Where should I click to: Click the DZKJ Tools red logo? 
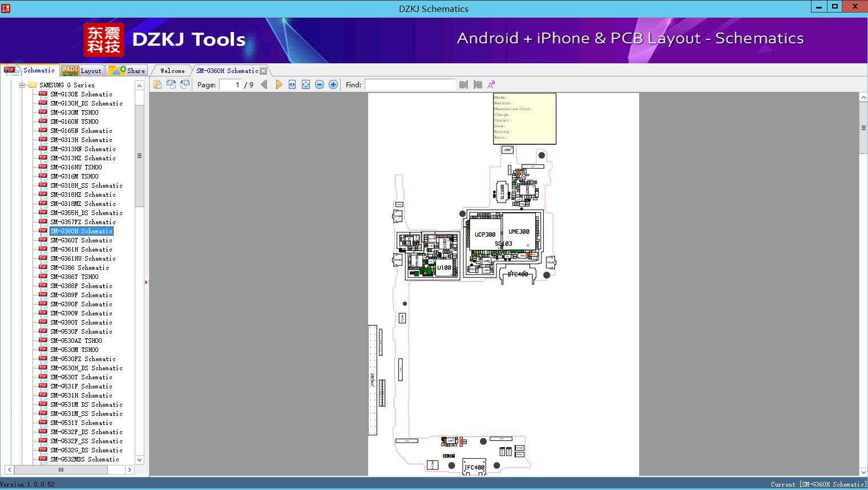click(x=103, y=39)
